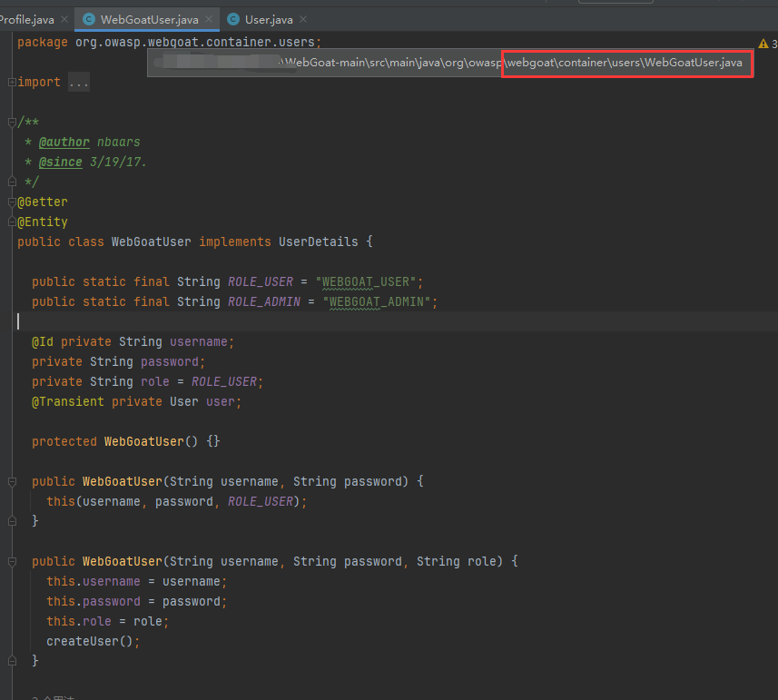Switch to the WebGoatUser.java tab
Image resolution: width=778 pixels, height=700 pixels.
click(149, 19)
